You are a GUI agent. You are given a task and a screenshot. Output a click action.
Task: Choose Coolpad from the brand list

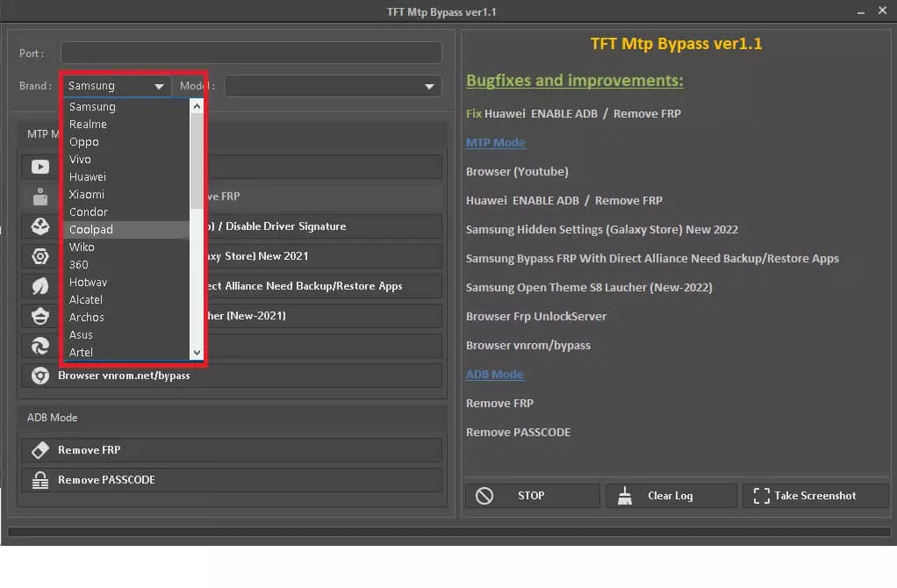(91, 230)
